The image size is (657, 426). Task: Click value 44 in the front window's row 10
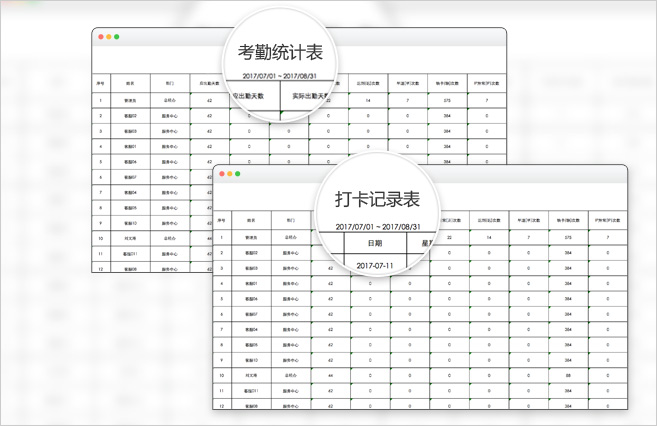330,375
